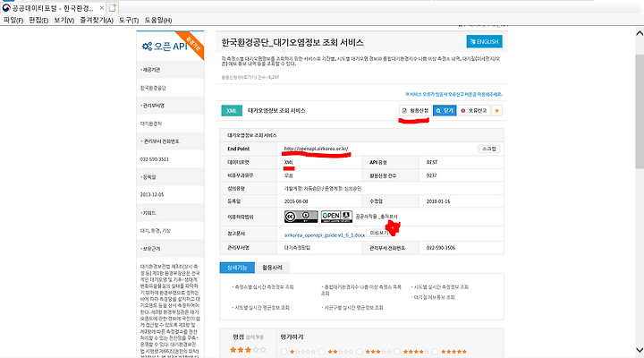
Task: Select the two-star rating radio button
Action: 322,352
